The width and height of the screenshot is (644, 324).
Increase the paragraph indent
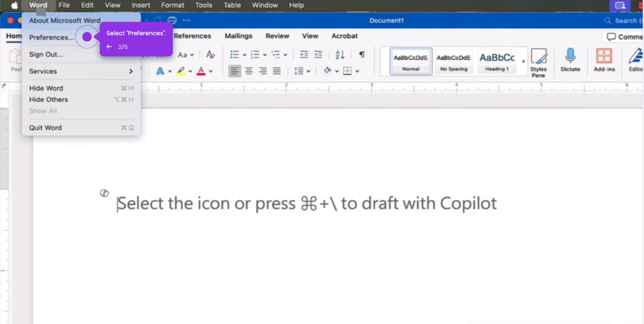click(318, 54)
